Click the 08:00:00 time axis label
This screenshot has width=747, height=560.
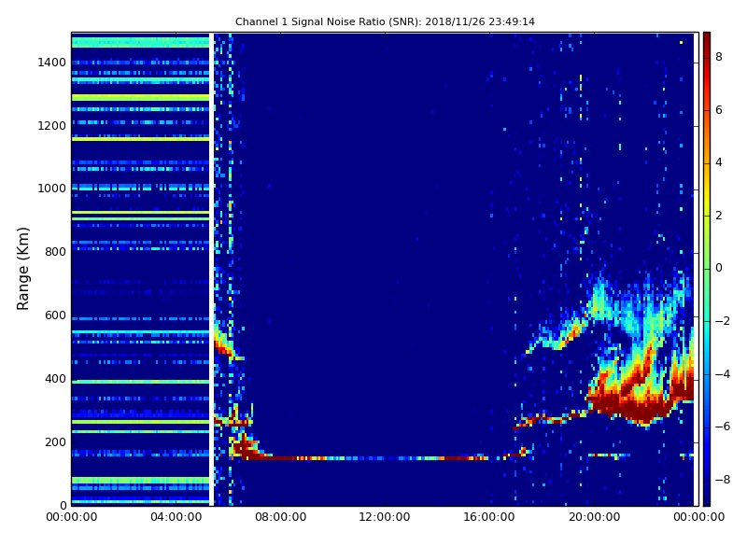281,517
